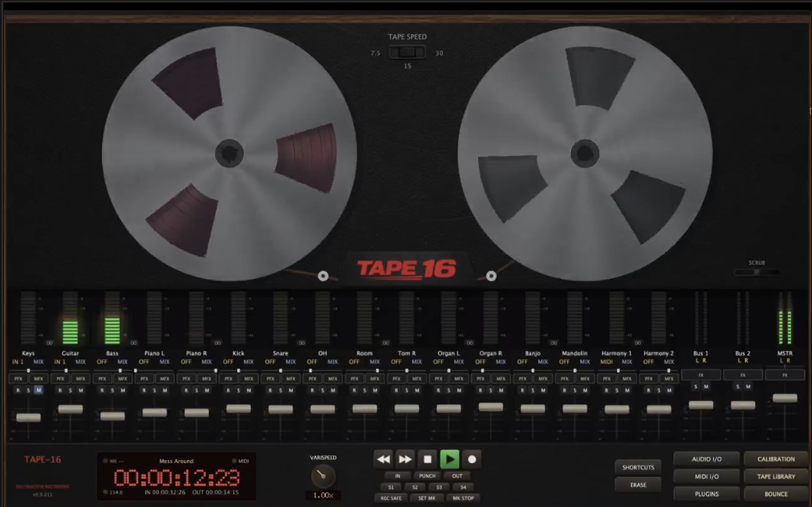Open the Calibration panel

coord(776,459)
